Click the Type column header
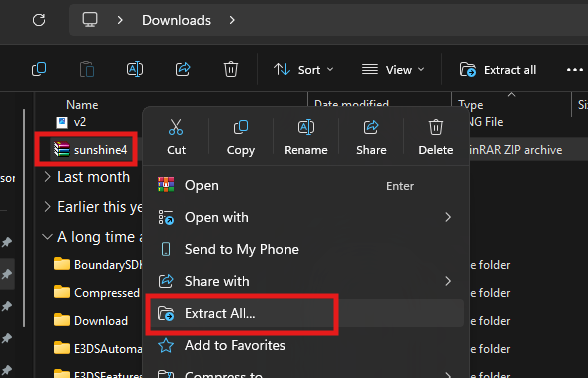588x378 pixels. (471, 105)
